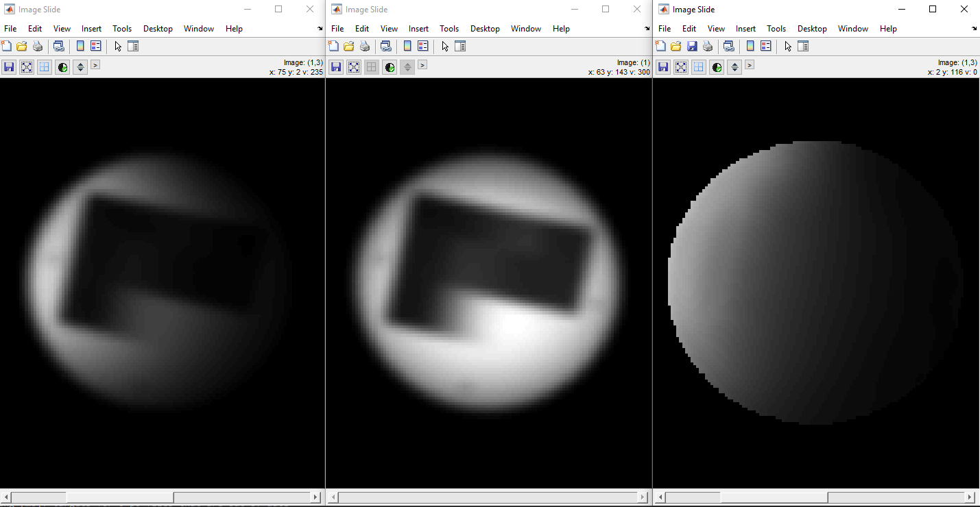The image size is (980, 507).
Task: Open a file from the left window toolbar
Action: click(x=21, y=46)
